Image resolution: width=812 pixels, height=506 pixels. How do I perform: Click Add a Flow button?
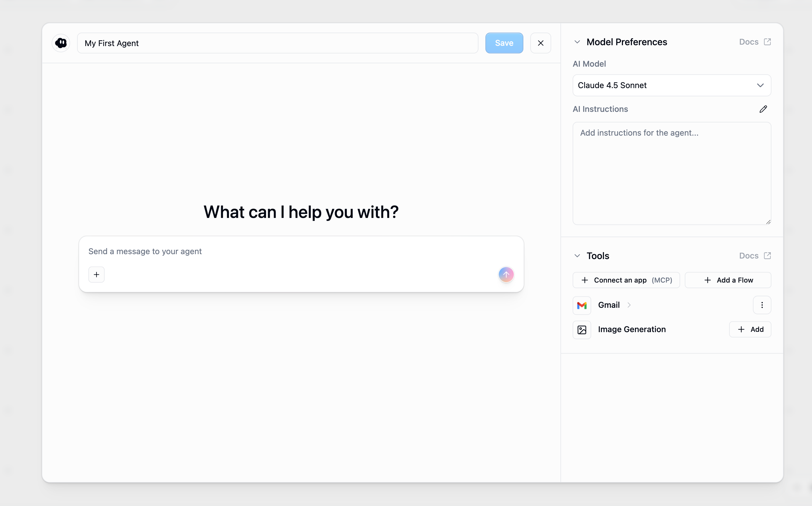coord(728,280)
